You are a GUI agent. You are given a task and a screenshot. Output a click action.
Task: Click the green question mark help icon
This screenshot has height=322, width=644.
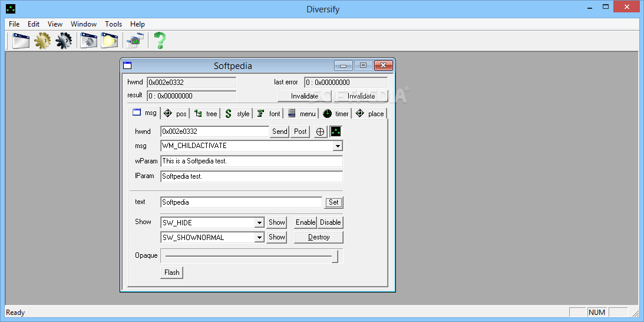160,41
